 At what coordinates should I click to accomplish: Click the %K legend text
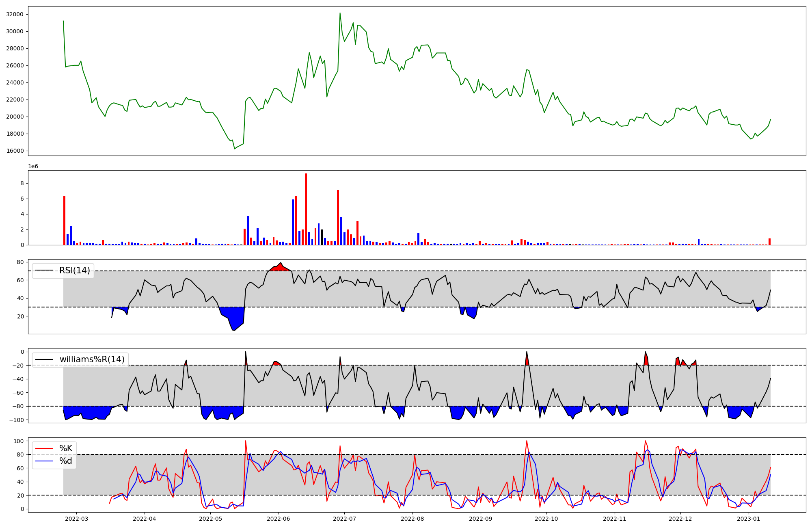(66, 448)
